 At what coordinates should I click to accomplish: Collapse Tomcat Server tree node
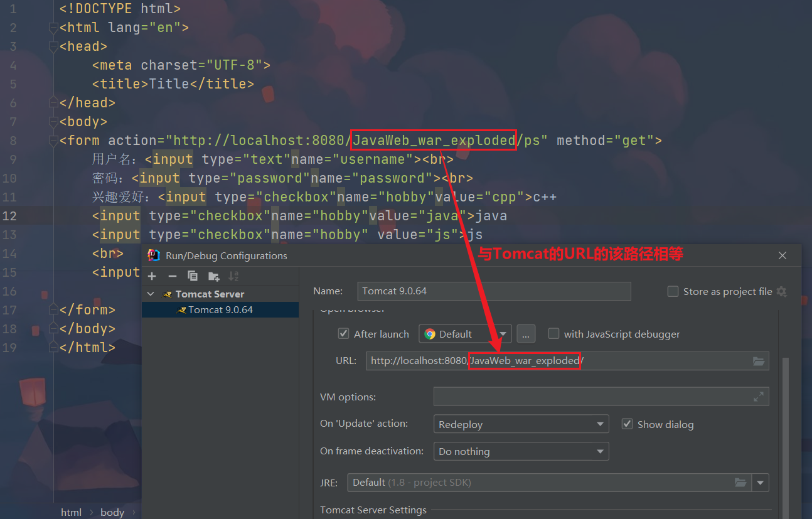click(x=151, y=294)
